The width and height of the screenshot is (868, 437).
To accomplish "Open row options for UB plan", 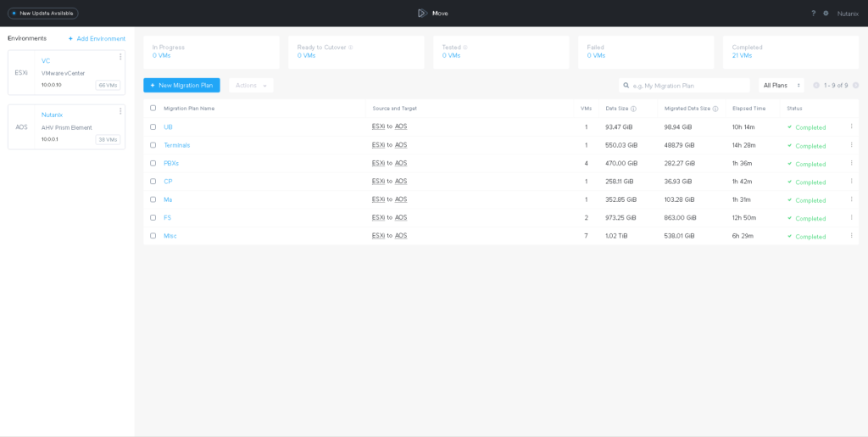I will pos(851,126).
